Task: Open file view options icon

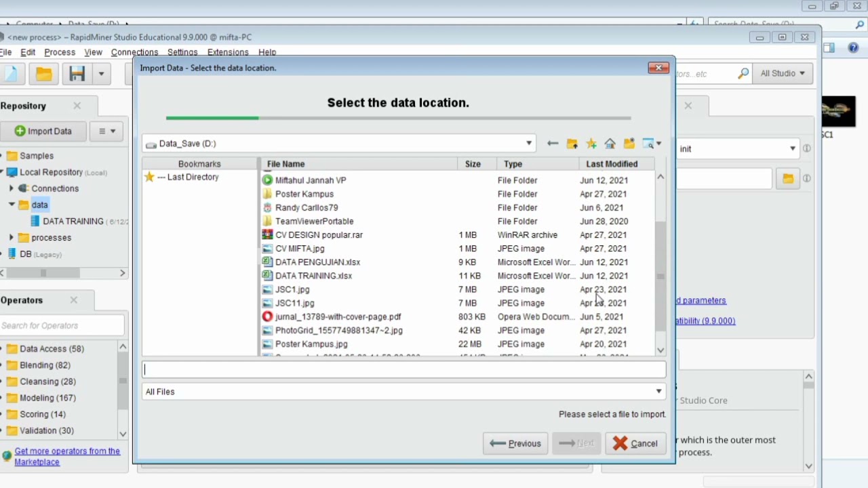Action: [652, 144]
